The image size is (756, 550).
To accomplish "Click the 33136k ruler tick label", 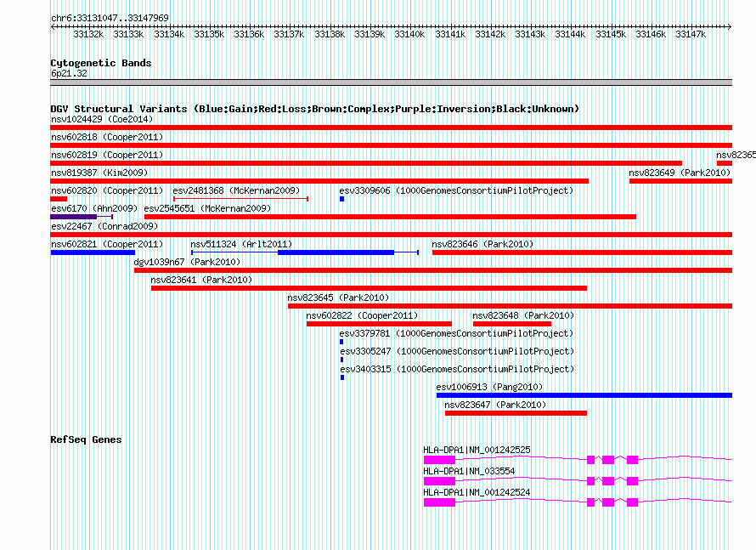I will point(249,34).
